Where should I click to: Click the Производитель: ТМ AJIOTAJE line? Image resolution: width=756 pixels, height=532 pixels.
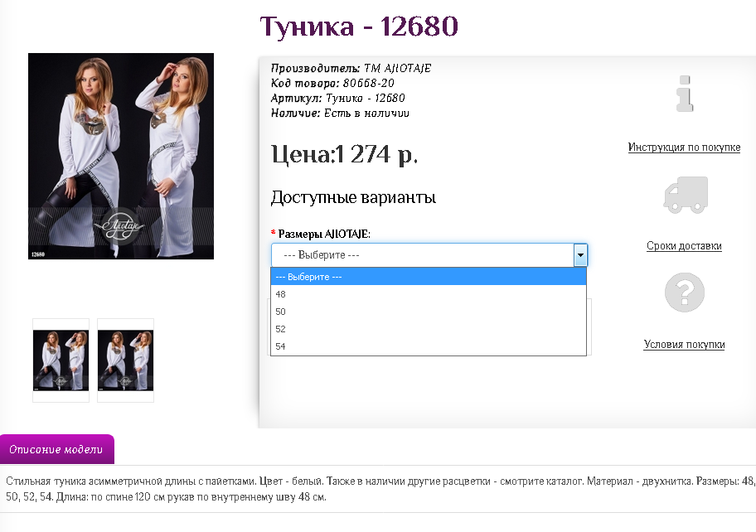pyautogui.click(x=351, y=69)
